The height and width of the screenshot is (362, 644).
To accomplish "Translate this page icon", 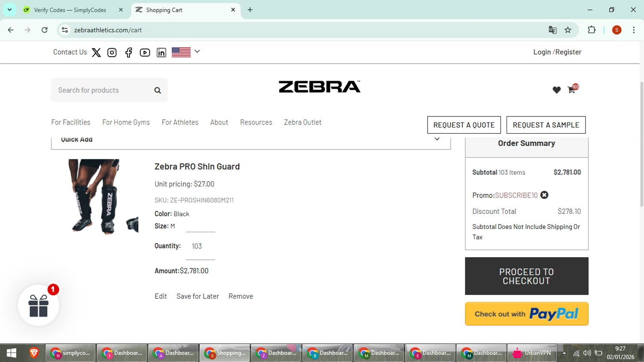I will pyautogui.click(x=553, y=30).
